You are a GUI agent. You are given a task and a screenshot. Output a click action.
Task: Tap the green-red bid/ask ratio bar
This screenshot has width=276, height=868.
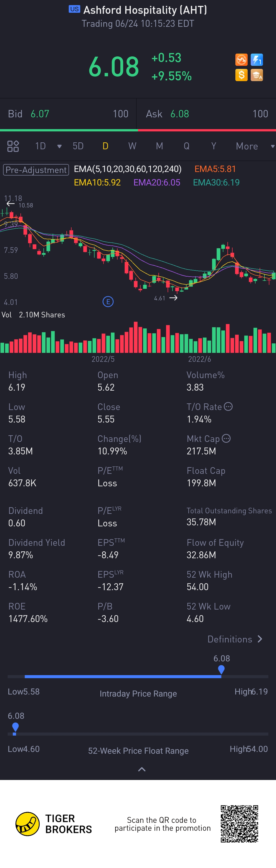pyautogui.click(x=138, y=130)
